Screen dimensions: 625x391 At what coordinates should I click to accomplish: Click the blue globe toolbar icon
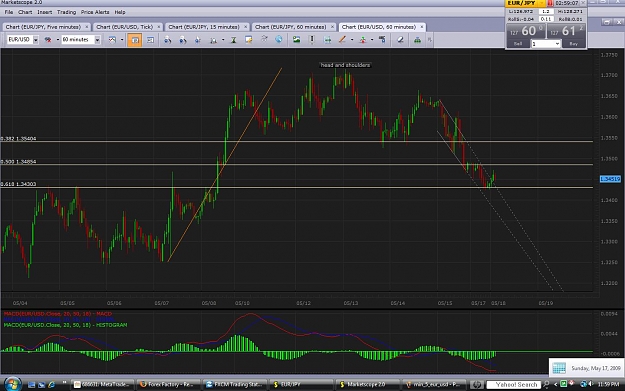coord(279,39)
